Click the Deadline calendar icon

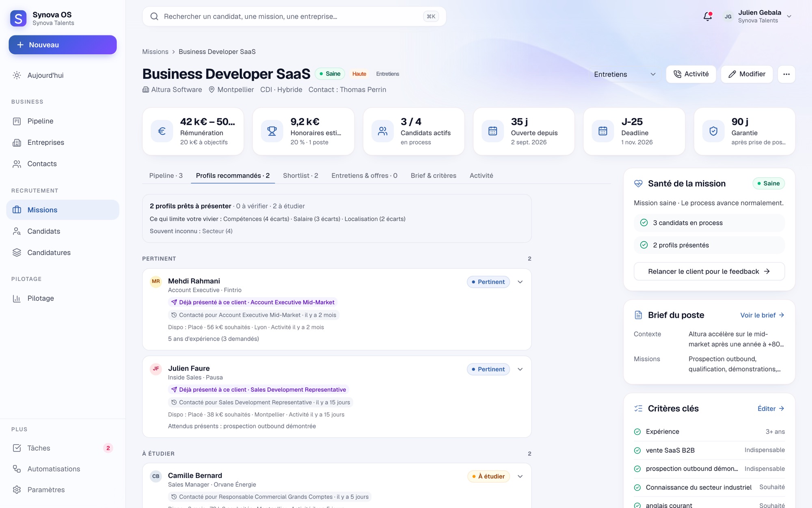[603, 131]
